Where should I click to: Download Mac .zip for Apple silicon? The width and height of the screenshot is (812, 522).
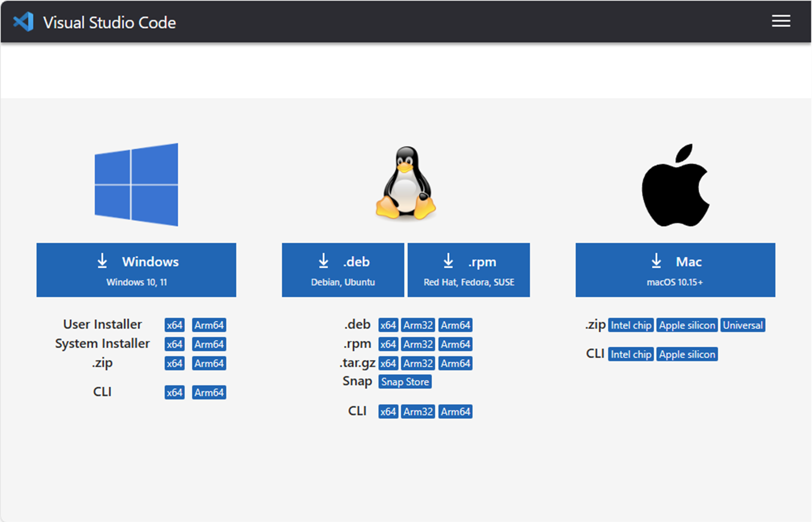(x=687, y=325)
